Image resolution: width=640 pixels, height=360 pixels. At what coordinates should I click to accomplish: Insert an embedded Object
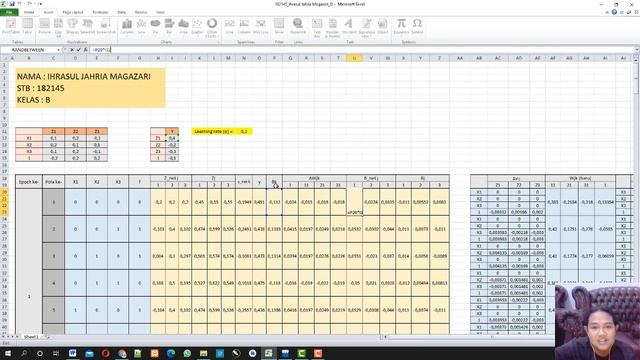click(383, 26)
